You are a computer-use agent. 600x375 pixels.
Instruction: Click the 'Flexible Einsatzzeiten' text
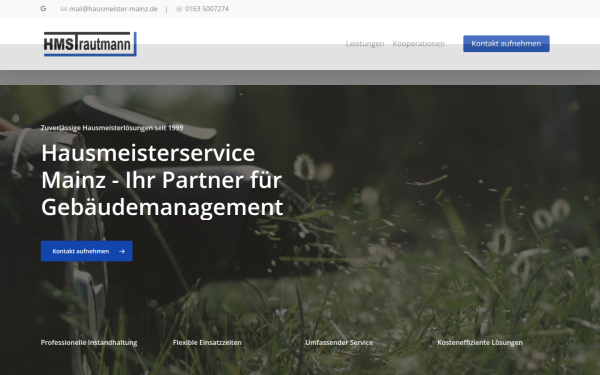click(x=207, y=342)
